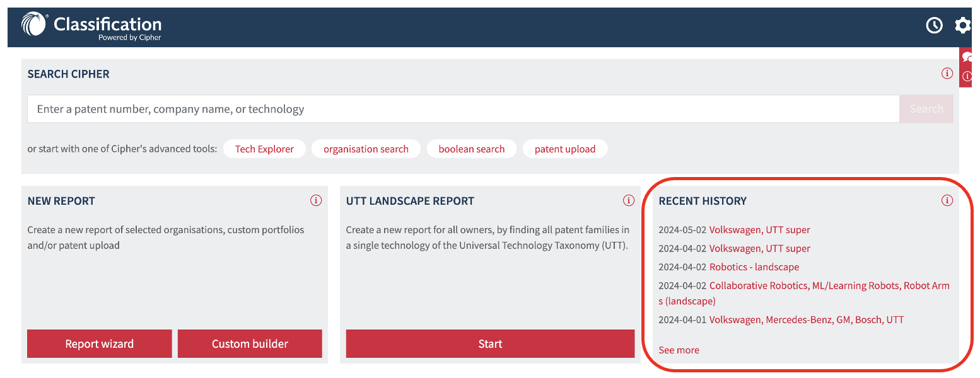Image resolution: width=980 pixels, height=378 pixels.
Task: Open the history clock icon in the header
Action: (934, 25)
